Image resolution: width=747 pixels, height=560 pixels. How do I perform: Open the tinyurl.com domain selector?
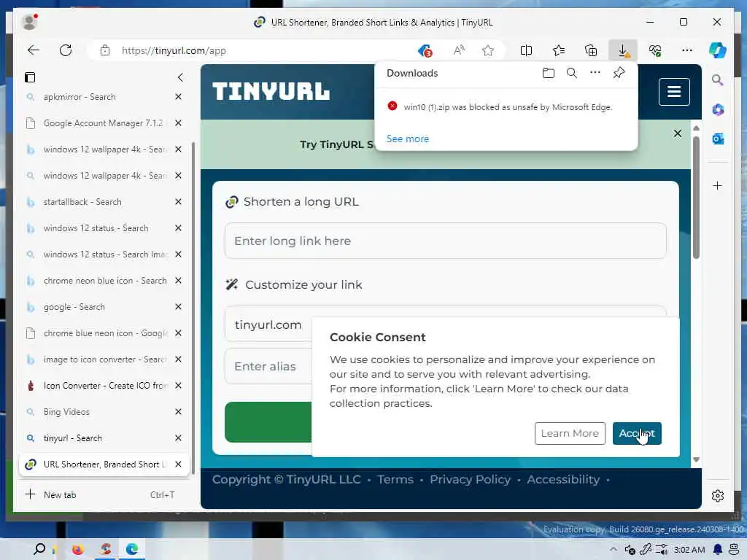[268, 324]
